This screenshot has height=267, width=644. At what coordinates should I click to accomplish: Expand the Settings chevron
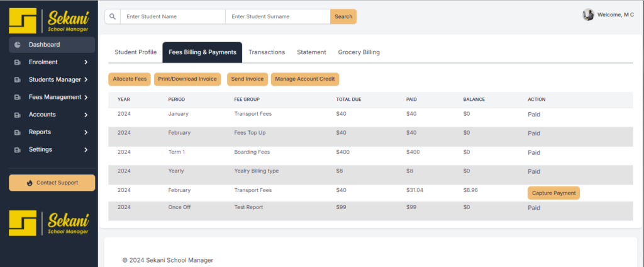[86, 150]
